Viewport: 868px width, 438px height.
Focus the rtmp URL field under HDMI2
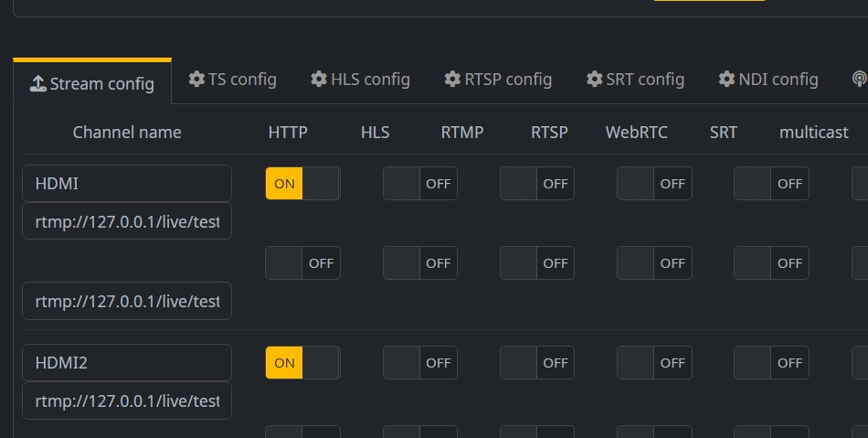tap(127, 401)
